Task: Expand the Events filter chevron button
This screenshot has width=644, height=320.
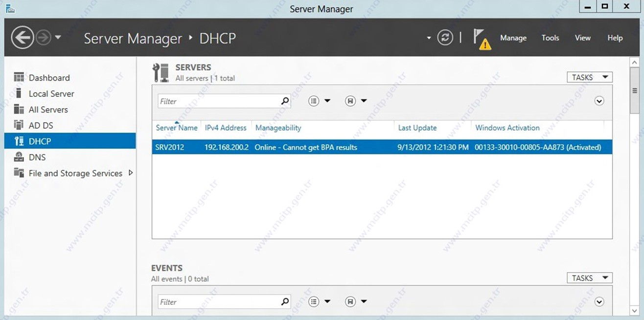Action: pyautogui.click(x=599, y=301)
